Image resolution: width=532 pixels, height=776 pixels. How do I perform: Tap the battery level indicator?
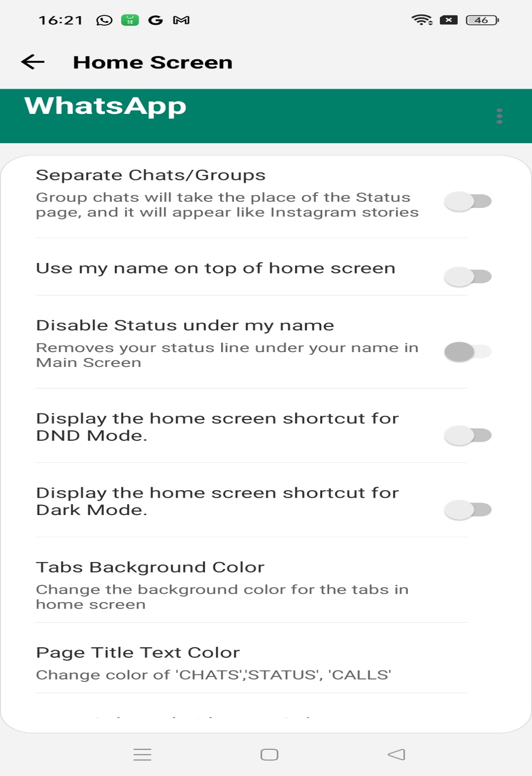click(482, 20)
